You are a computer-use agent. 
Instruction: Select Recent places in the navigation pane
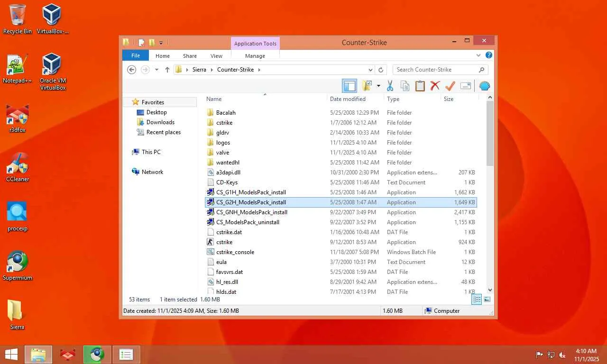pyautogui.click(x=164, y=132)
